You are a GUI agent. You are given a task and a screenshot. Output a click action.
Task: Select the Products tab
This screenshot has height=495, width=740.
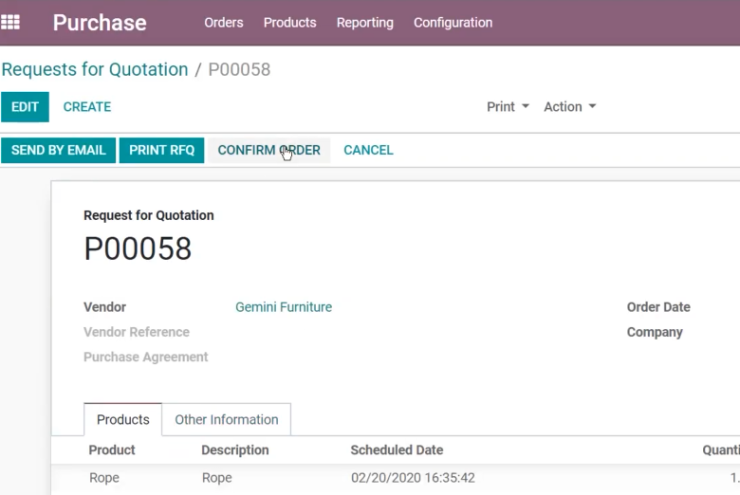tap(123, 419)
